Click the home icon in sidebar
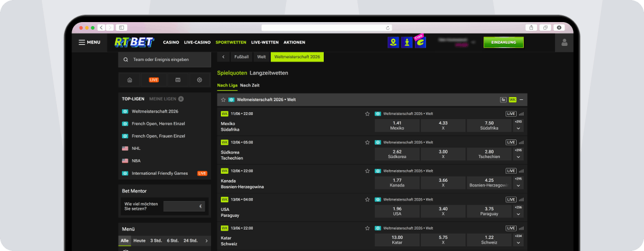This screenshot has height=251, width=644. 130,80
